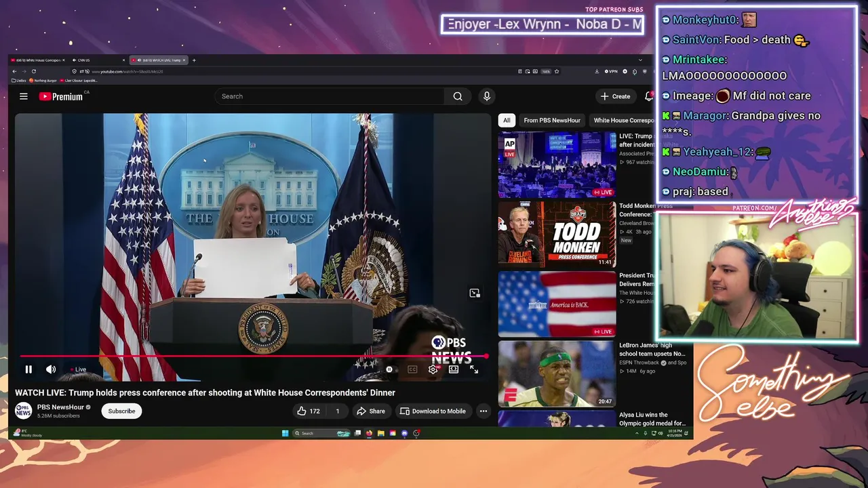Image resolution: width=868 pixels, height=488 pixels.
Task: Click the picture-in-picture overlay icon on the video
Action: [475, 293]
